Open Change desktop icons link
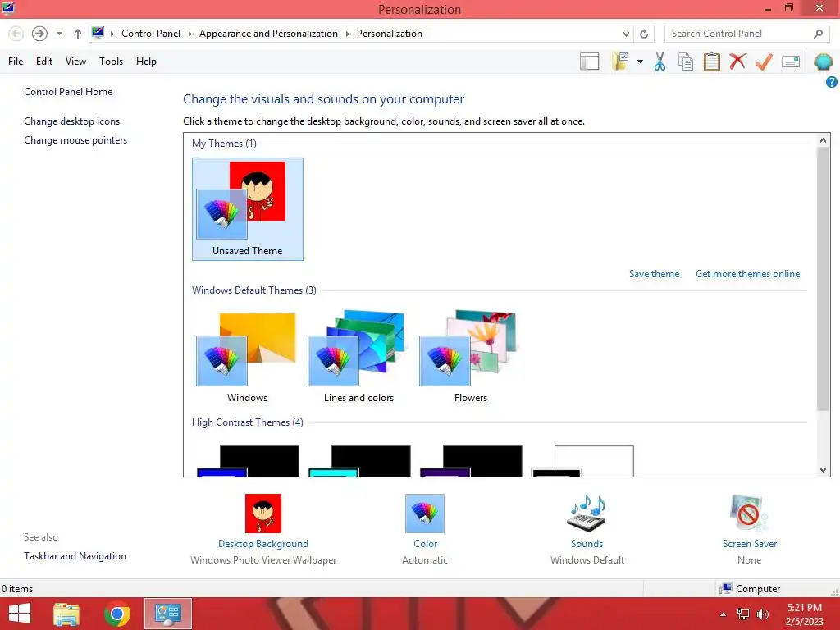The image size is (840, 630). [72, 121]
